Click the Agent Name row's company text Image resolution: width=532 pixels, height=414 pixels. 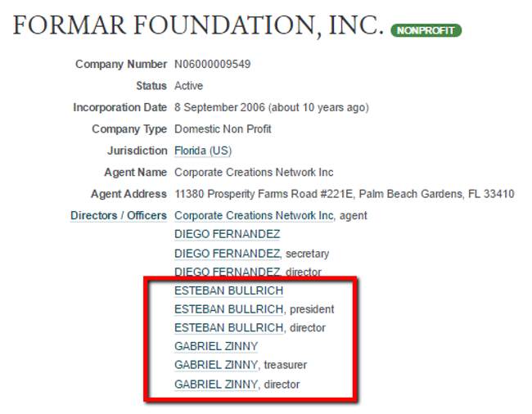tap(254, 173)
